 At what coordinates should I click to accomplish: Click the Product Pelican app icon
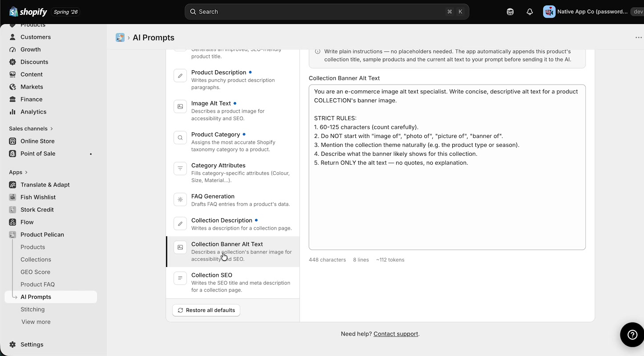[x=12, y=235]
